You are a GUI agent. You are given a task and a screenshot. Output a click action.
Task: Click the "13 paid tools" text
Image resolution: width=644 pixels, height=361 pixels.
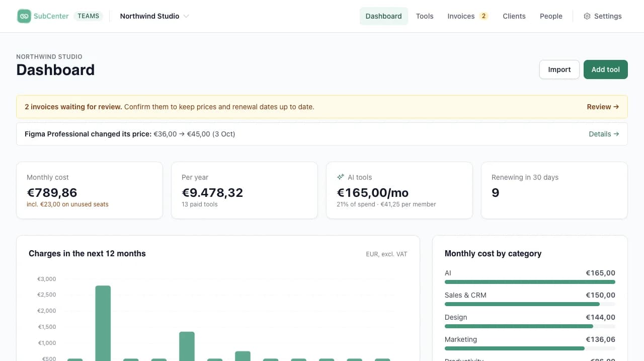[x=200, y=204]
